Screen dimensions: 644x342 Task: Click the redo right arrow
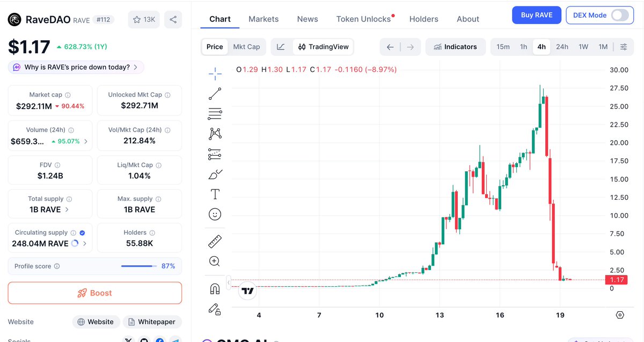coord(410,47)
